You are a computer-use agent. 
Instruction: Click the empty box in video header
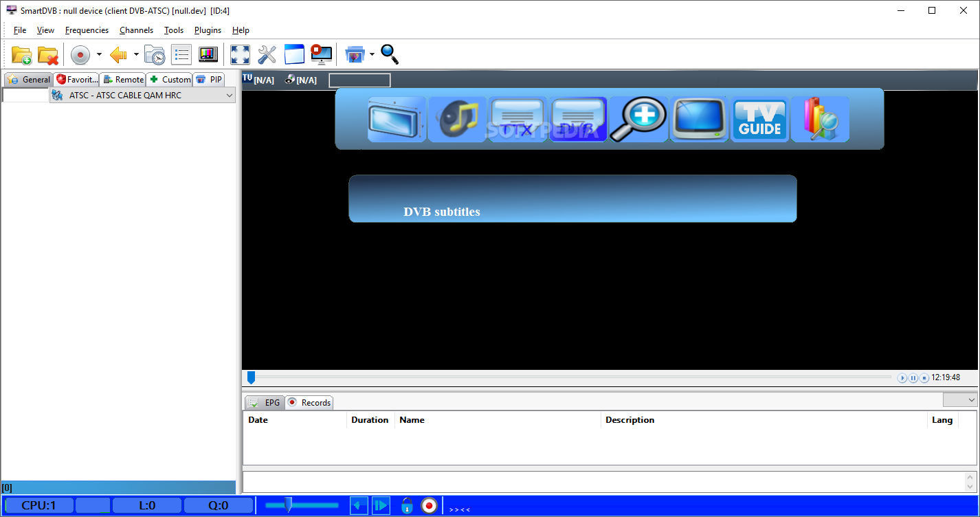click(359, 80)
